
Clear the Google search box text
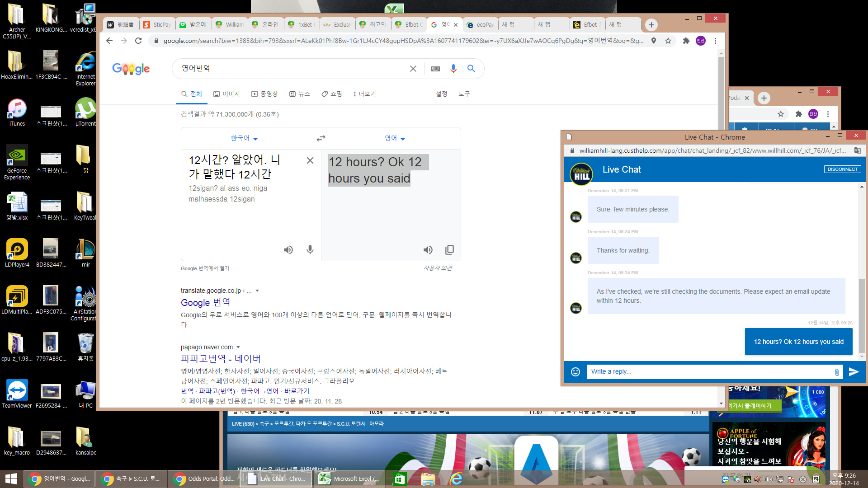point(413,69)
